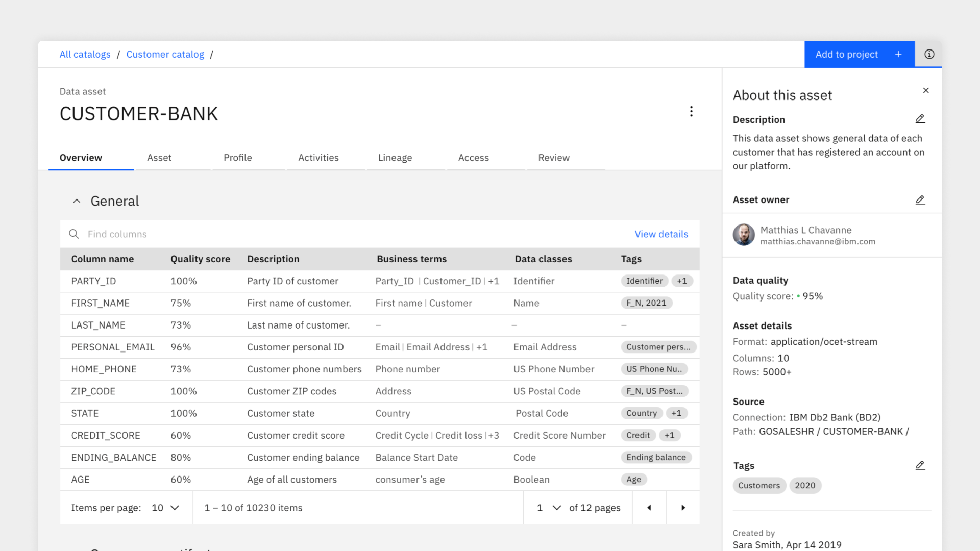Edit the Description with the pencil icon
980x551 pixels.
pyautogui.click(x=920, y=119)
